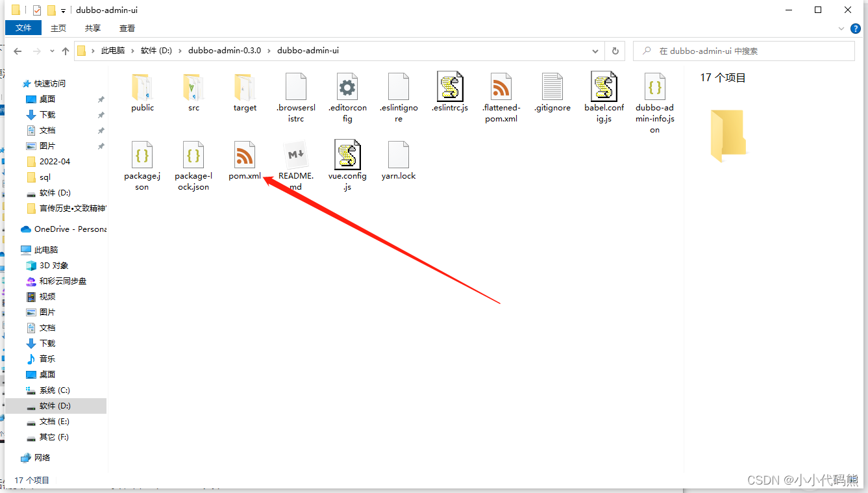868x493 pixels.
Task: Select the yarn.lock file
Action: click(x=399, y=160)
